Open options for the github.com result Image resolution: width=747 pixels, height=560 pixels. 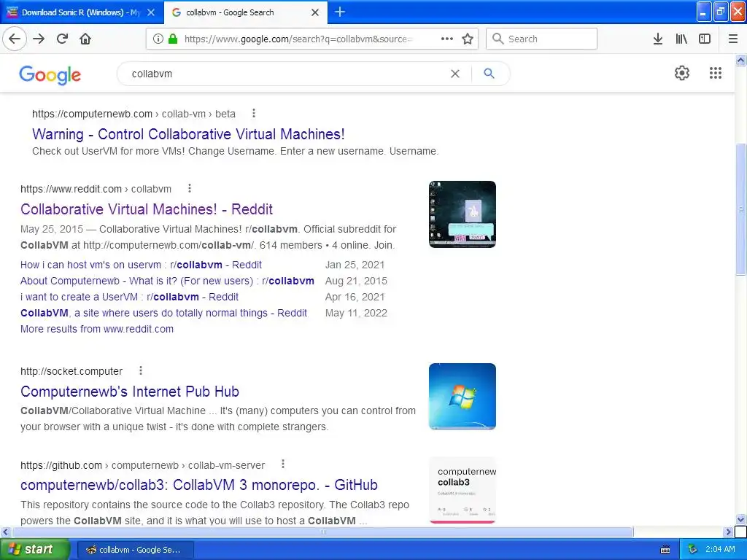[283, 464]
